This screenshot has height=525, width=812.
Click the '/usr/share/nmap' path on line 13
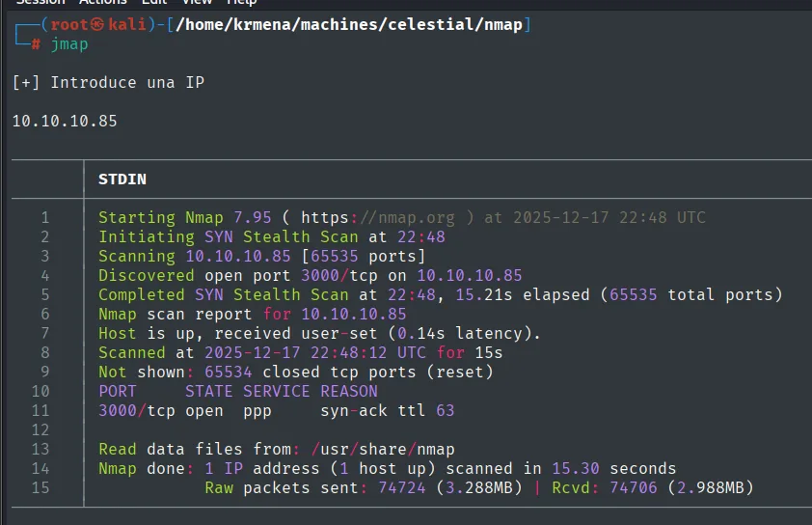coord(383,450)
